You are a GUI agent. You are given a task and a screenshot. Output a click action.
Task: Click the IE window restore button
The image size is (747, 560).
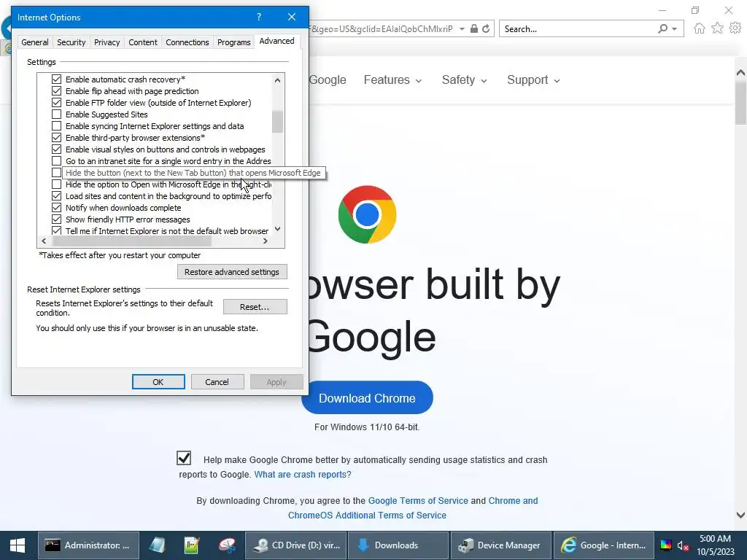pos(695,10)
